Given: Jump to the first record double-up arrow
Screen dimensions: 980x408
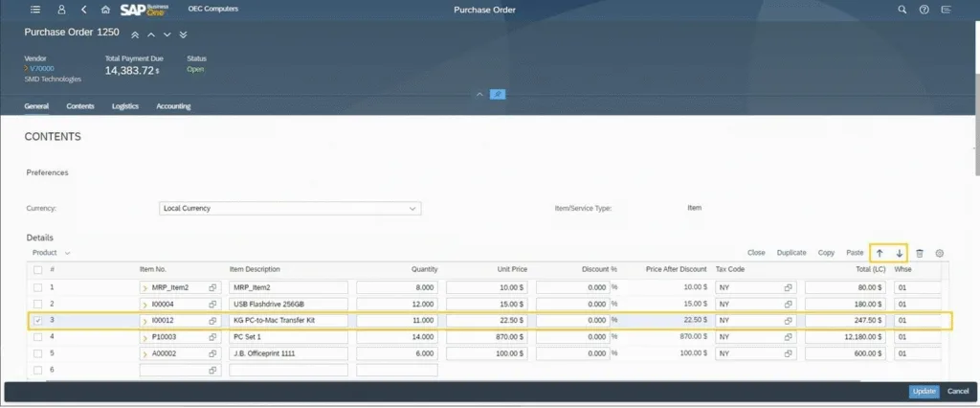Looking at the screenshot, I should pyautogui.click(x=134, y=34).
